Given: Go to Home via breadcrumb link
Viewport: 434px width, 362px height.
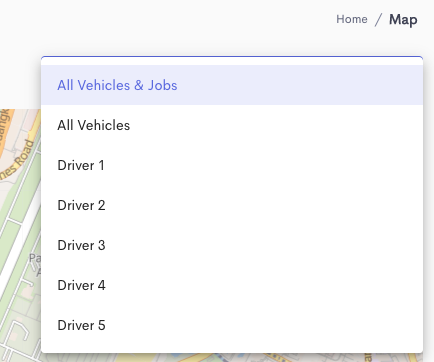Looking at the screenshot, I should click(x=352, y=19).
